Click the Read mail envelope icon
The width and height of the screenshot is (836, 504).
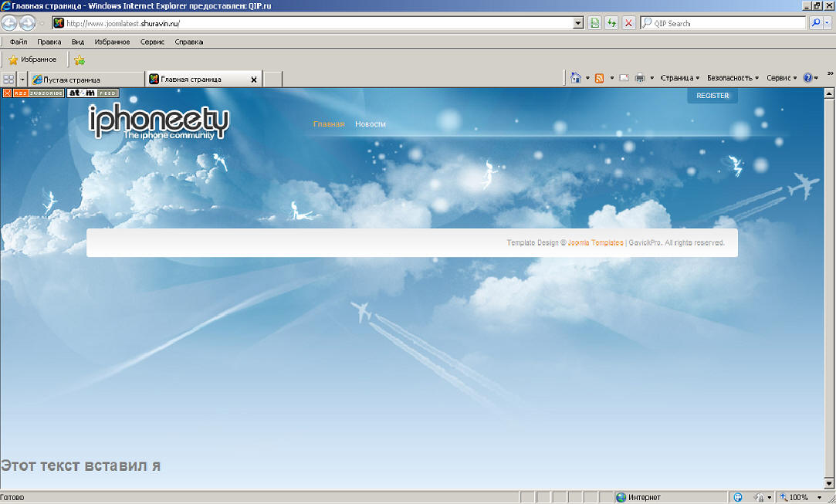point(624,78)
